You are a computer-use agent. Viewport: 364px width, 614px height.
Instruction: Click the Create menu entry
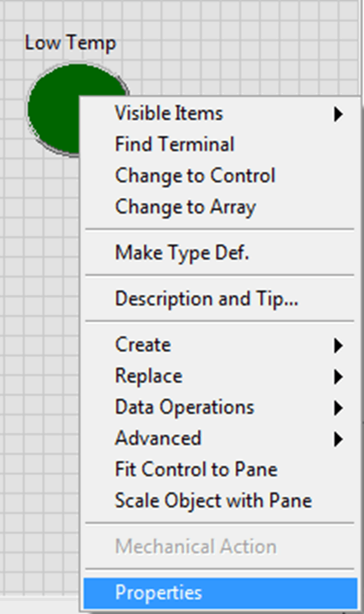pos(143,345)
